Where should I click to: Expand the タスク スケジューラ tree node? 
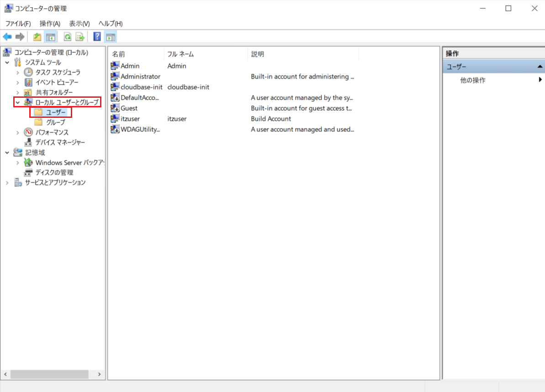(x=18, y=73)
